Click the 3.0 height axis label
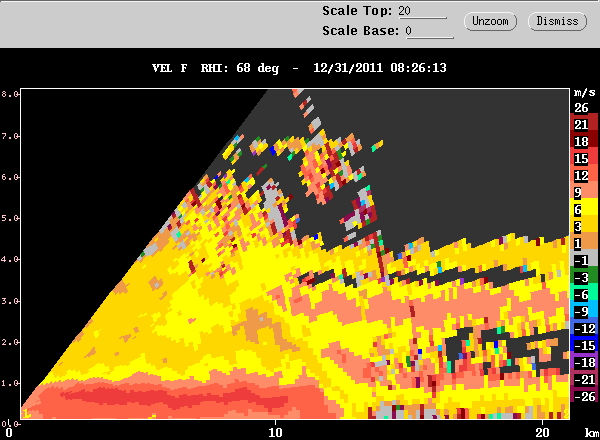 coord(10,301)
